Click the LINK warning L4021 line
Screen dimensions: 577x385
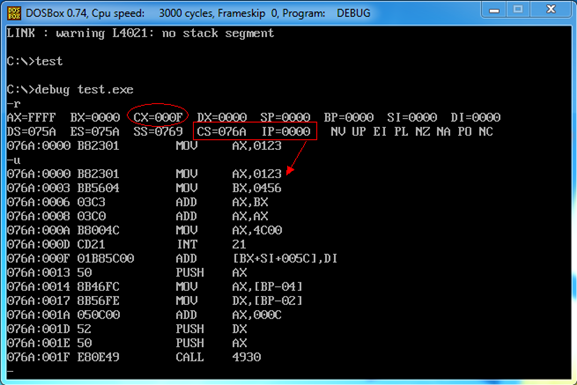[x=140, y=33]
